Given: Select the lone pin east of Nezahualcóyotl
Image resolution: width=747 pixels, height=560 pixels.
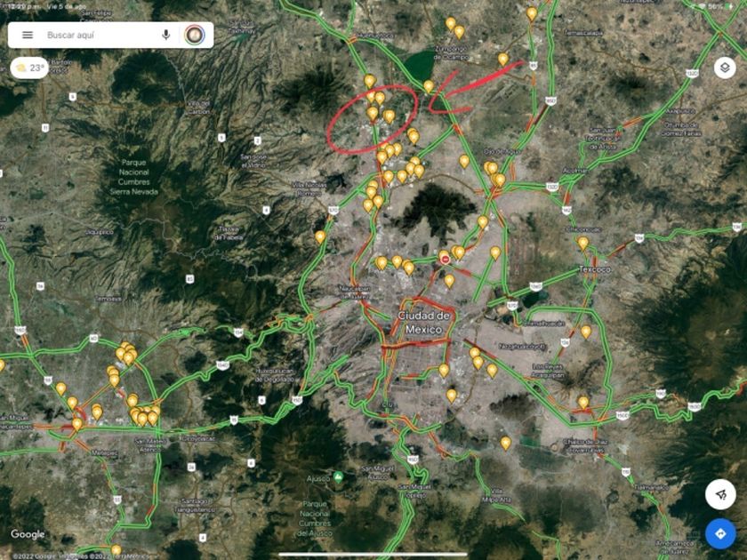Looking at the screenshot, I should click(x=586, y=332).
